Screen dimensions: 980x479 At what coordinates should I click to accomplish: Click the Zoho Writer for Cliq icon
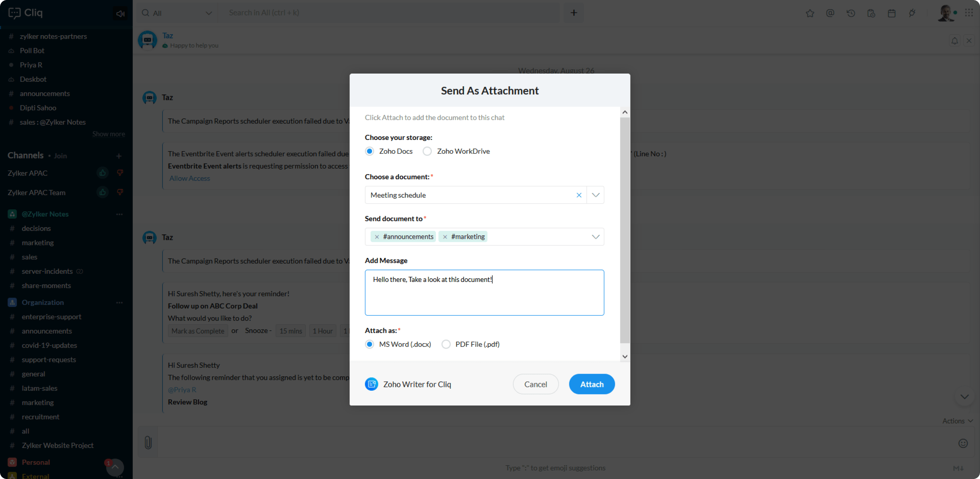[371, 384]
